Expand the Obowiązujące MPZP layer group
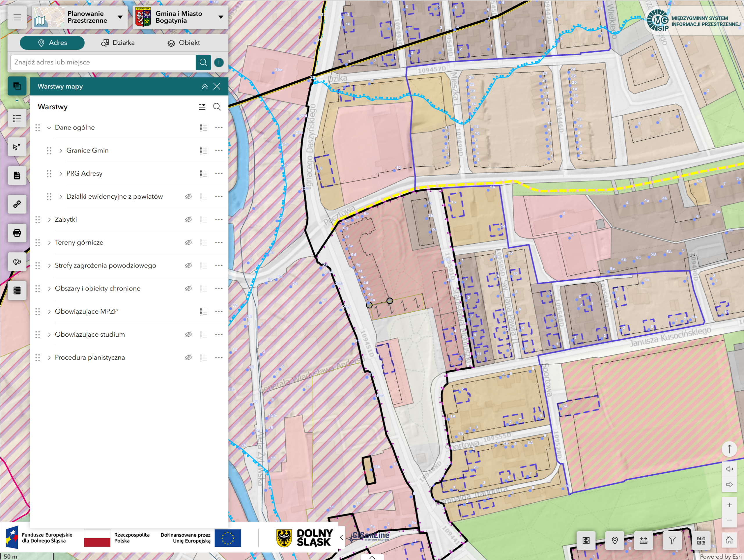Image resolution: width=744 pixels, height=560 pixels. (49, 312)
